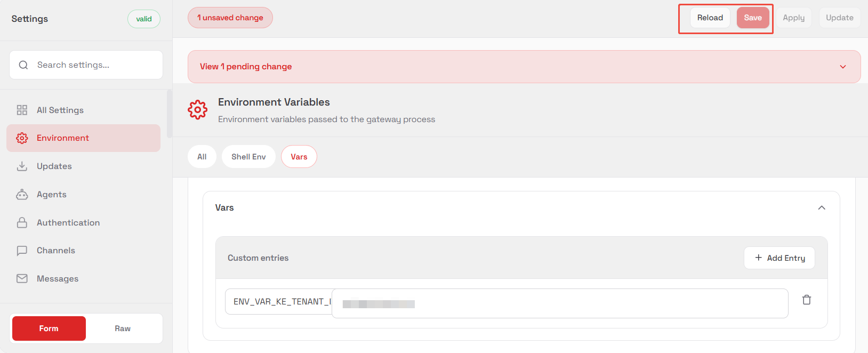
Task: Select the Shell Env filter tab
Action: click(x=248, y=157)
